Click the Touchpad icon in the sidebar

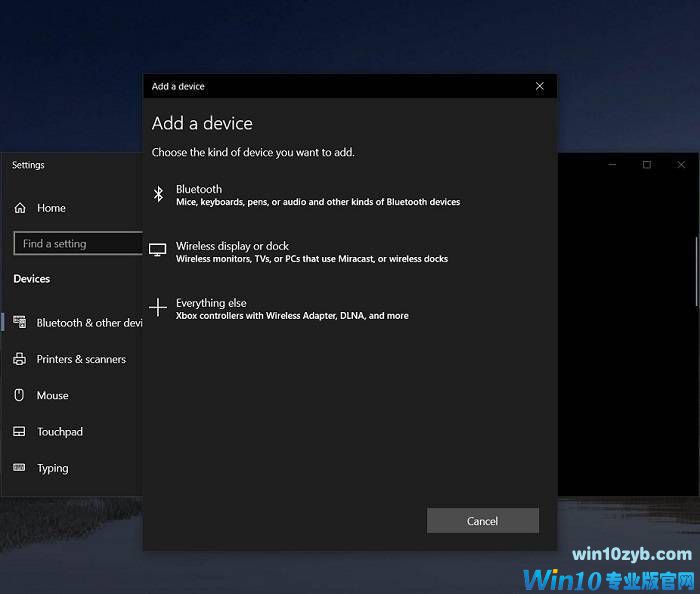pos(19,432)
